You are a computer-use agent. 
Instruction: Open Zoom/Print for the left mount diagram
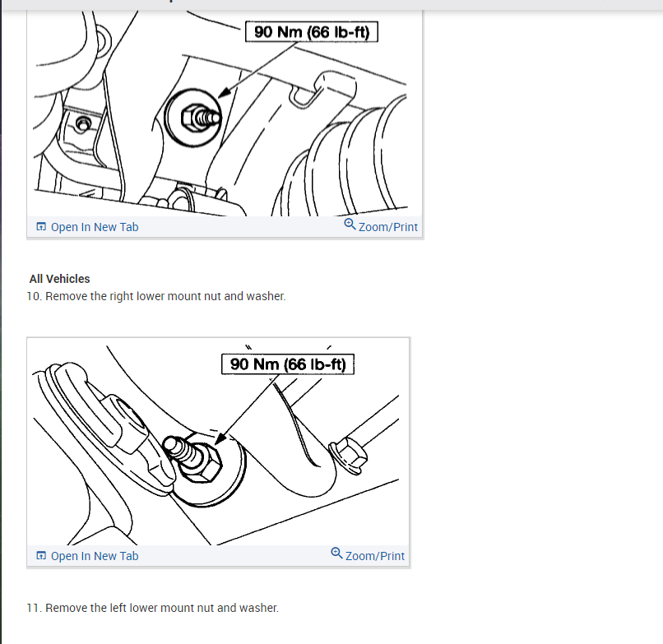(x=368, y=555)
